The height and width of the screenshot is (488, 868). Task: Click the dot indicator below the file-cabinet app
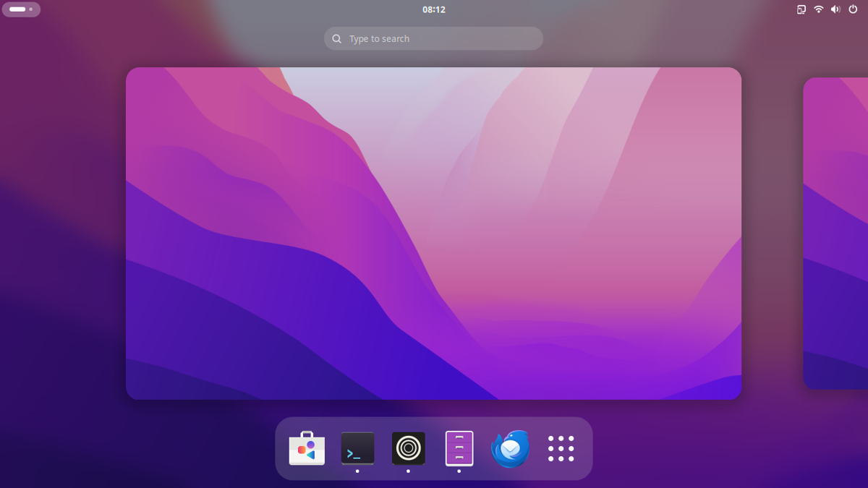point(459,469)
